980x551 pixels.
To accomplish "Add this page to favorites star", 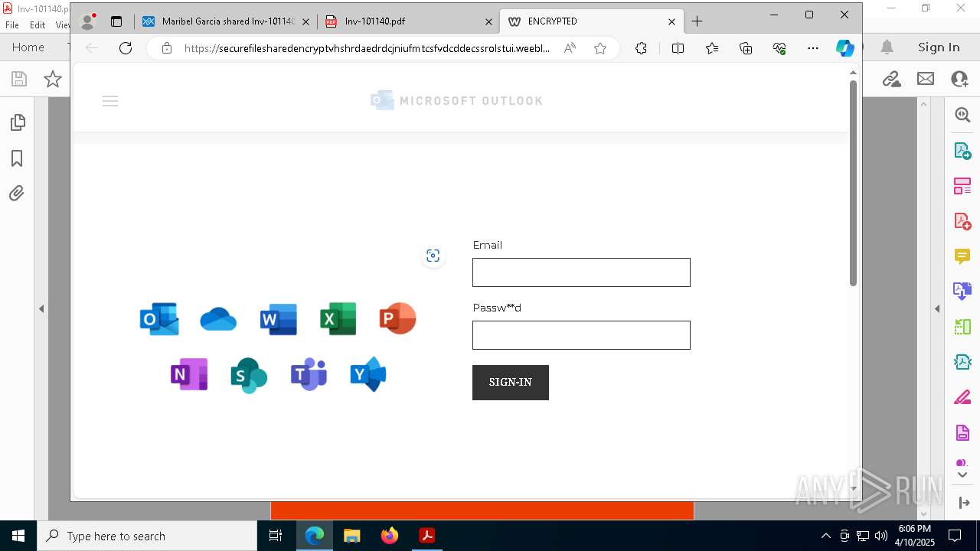I will tap(600, 48).
